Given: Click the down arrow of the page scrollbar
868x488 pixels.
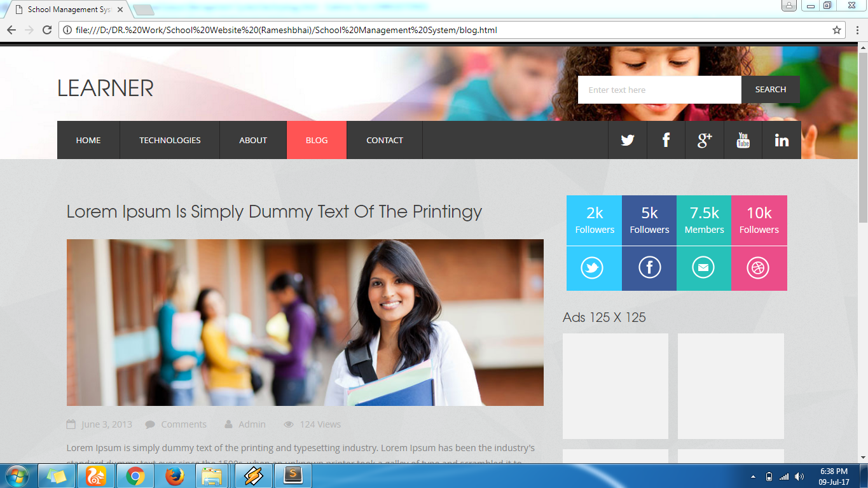Looking at the screenshot, I should (x=863, y=457).
